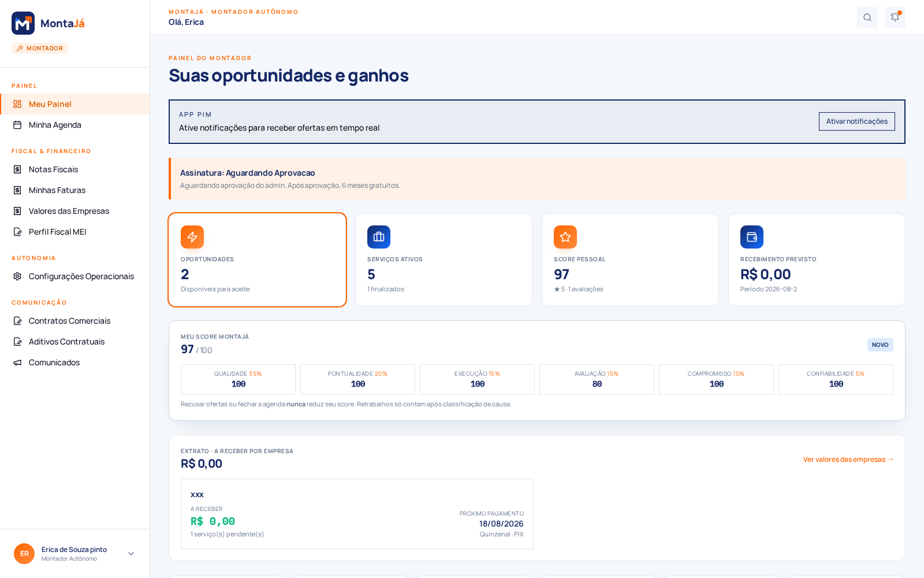Image resolution: width=924 pixels, height=578 pixels.
Task: Open the notifications bell icon
Action: [x=895, y=17]
